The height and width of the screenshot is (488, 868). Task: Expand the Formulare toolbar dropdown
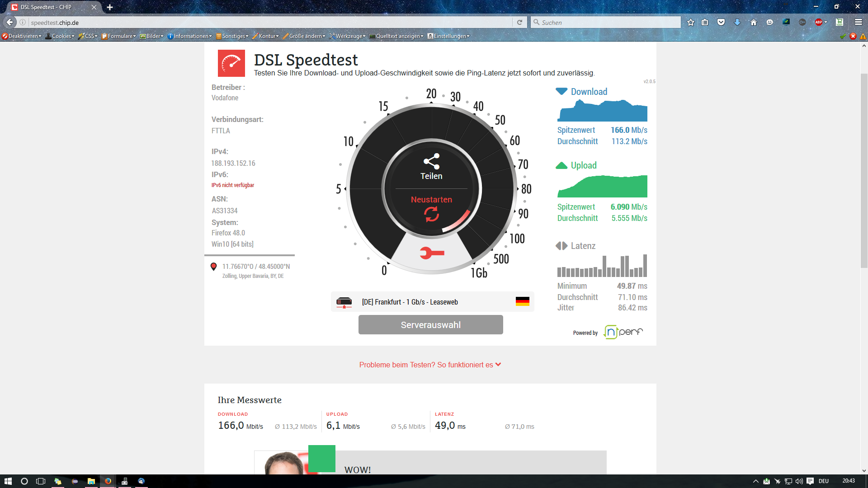(118, 36)
